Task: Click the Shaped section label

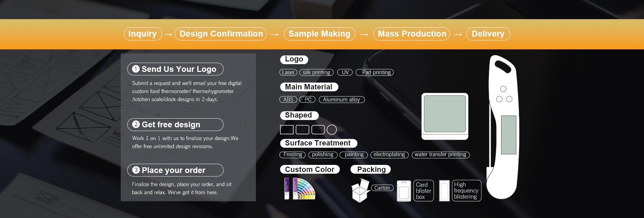Action: tap(299, 115)
